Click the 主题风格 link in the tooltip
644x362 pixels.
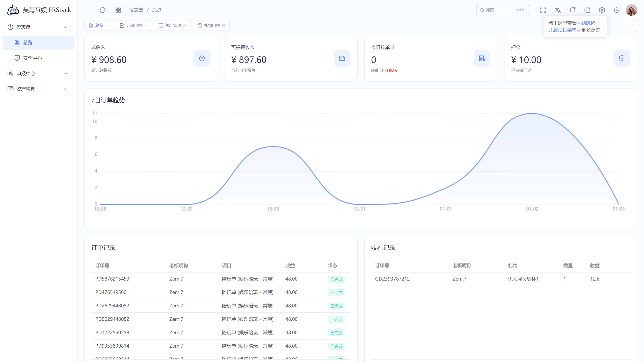pyautogui.click(x=586, y=23)
